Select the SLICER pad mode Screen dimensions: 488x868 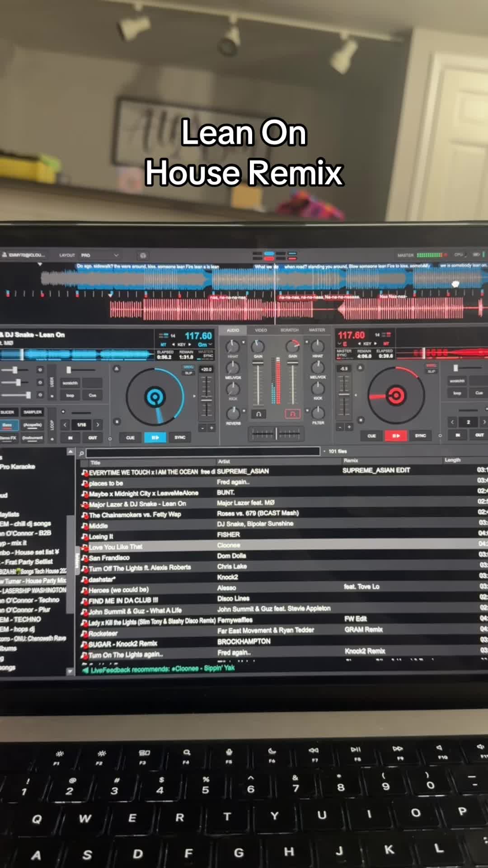coord(8,412)
